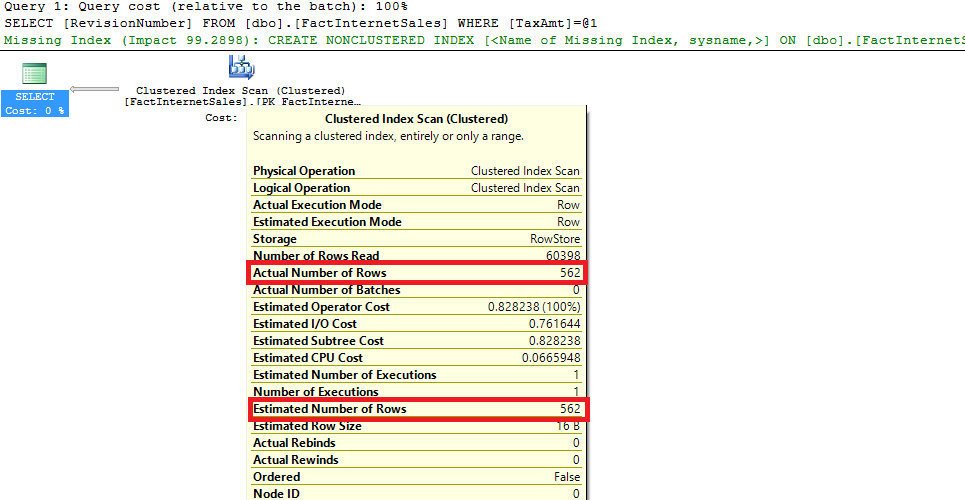The width and height of the screenshot is (965, 500).
Task: Click the Estimated CPU Cost row
Action: (x=416, y=358)
